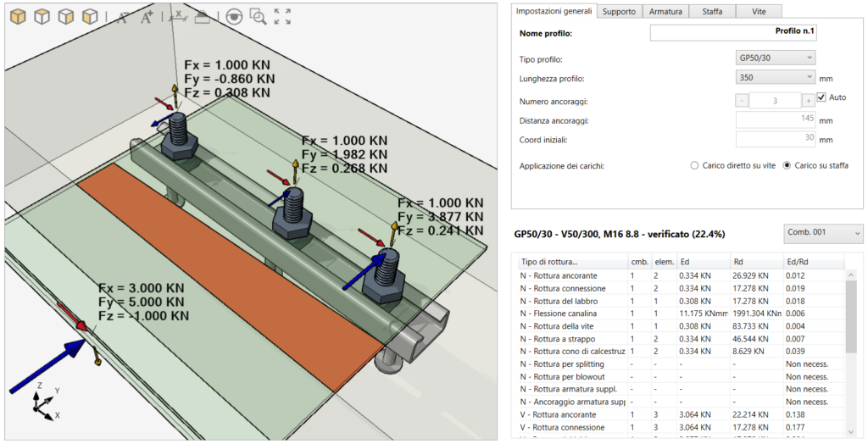This screenshot has width=868, height=444.
Task: Click the Ed/Rd column header
Action: tap(813, 262)
